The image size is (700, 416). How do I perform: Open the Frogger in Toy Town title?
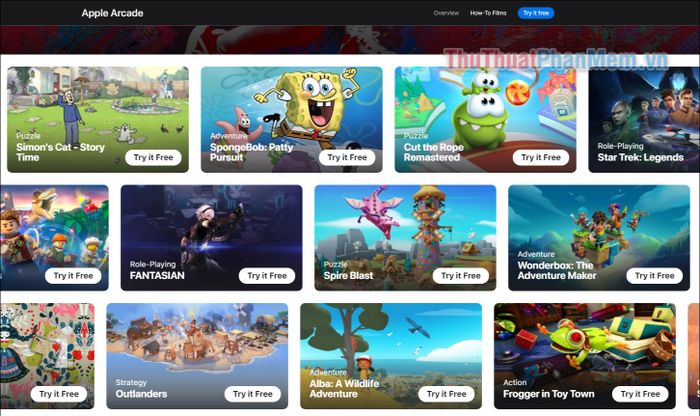tap(549, 394)
